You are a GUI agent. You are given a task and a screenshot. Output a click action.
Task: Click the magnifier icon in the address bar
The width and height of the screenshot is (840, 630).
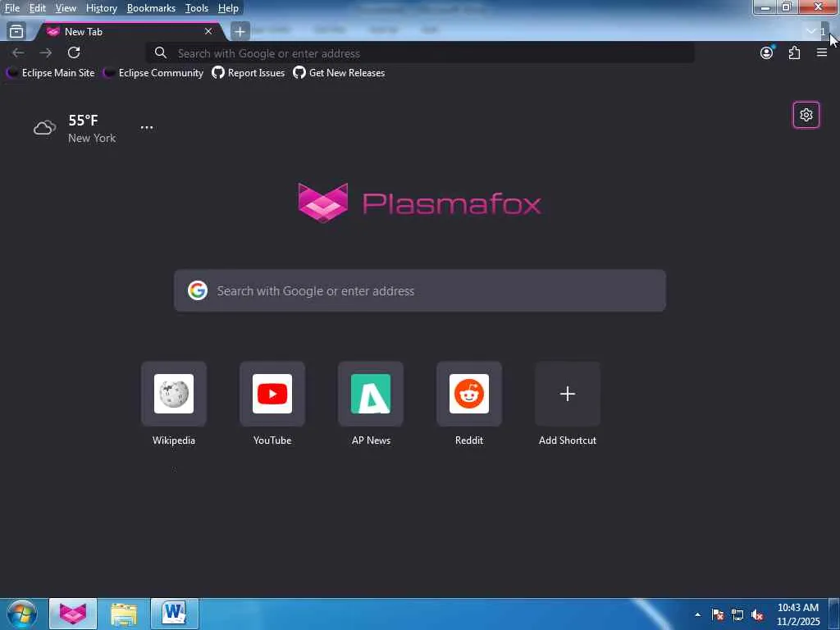160,52
